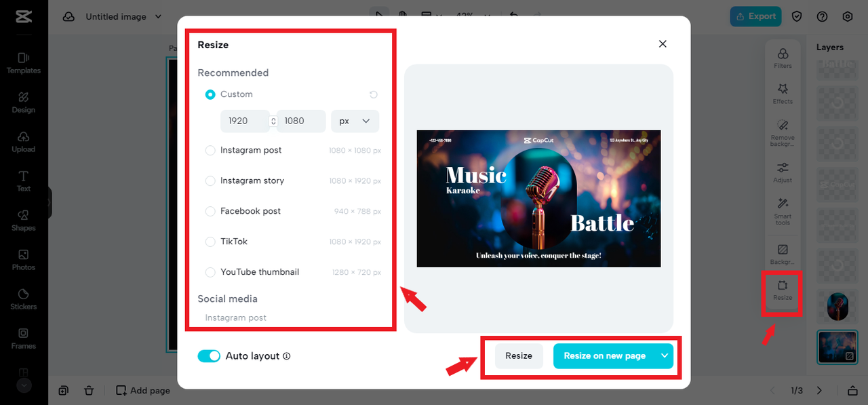Viewport: 868px width, 405px height.
Task: Open the Adjust tool
Action: pyautogui.click(x=783, y=172)
